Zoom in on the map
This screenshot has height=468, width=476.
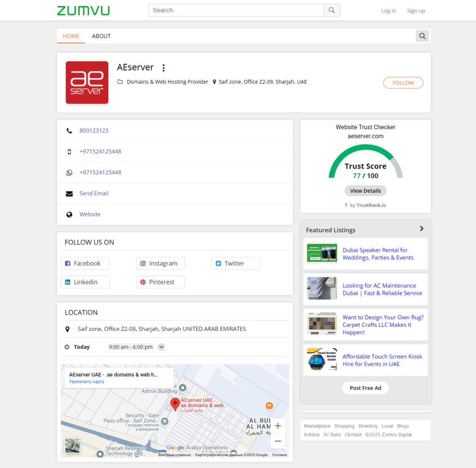tap(278, 426)
